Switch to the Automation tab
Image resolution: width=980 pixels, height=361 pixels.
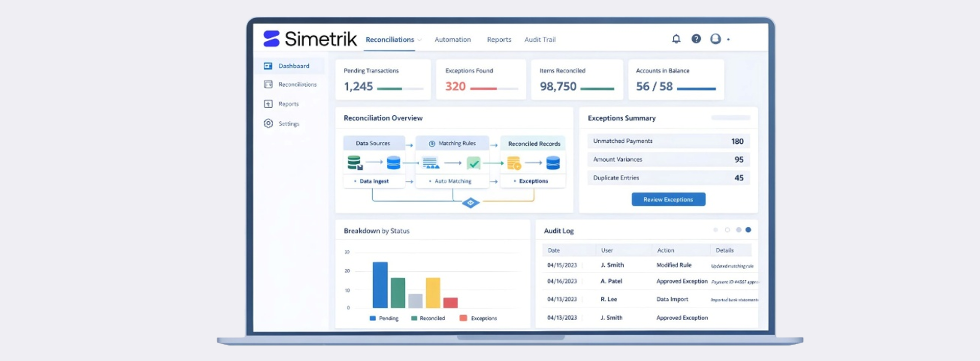pyautogui.click(x=452, y=40)
